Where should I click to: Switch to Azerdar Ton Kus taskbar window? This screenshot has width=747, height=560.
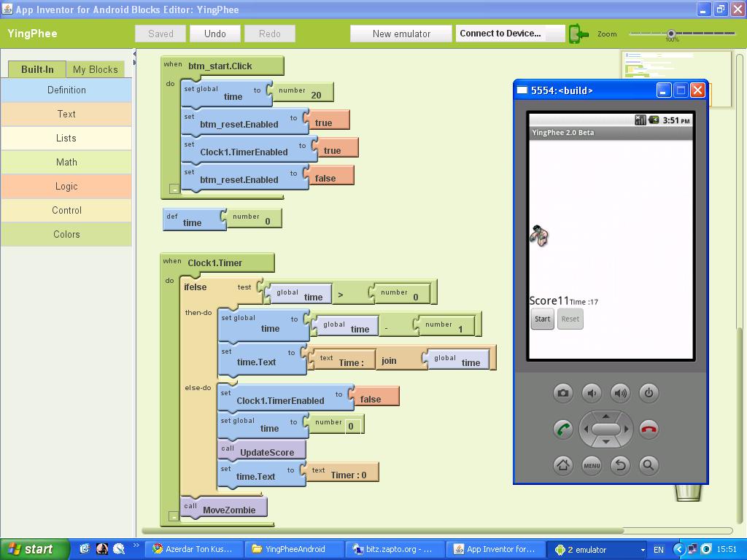196,550
